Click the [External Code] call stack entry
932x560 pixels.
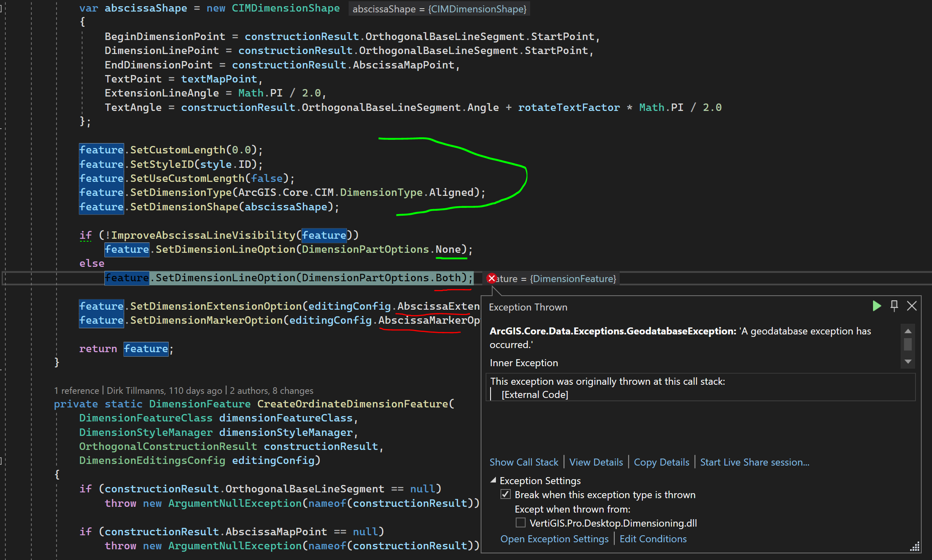coord(535,395)
